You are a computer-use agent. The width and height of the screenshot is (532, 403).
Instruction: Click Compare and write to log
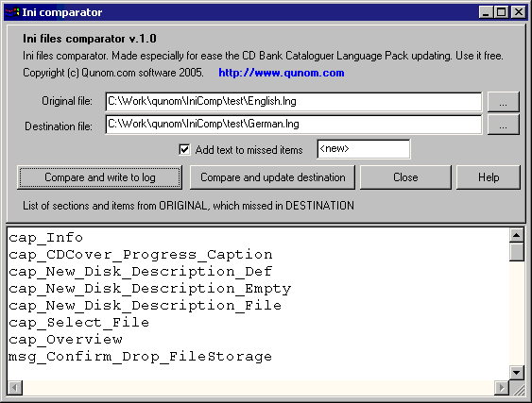[x=100, y=177]
